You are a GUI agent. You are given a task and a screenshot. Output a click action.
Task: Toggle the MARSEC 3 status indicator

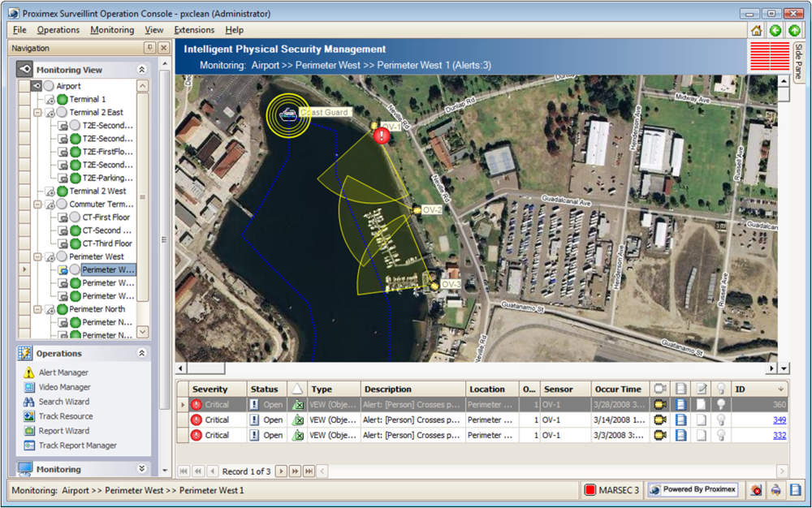click(x=611, y=490)
